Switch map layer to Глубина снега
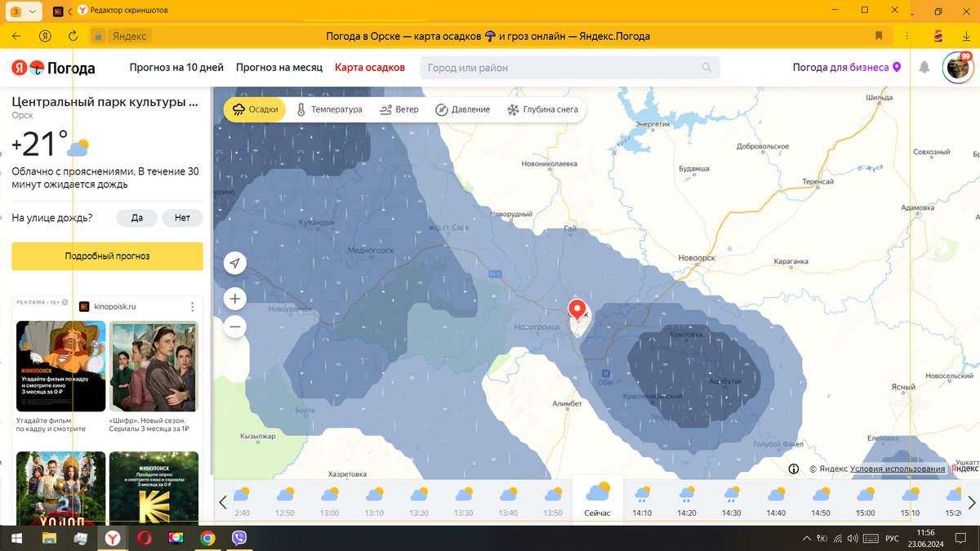The image size is (980, 551). [x=542, y=109]
